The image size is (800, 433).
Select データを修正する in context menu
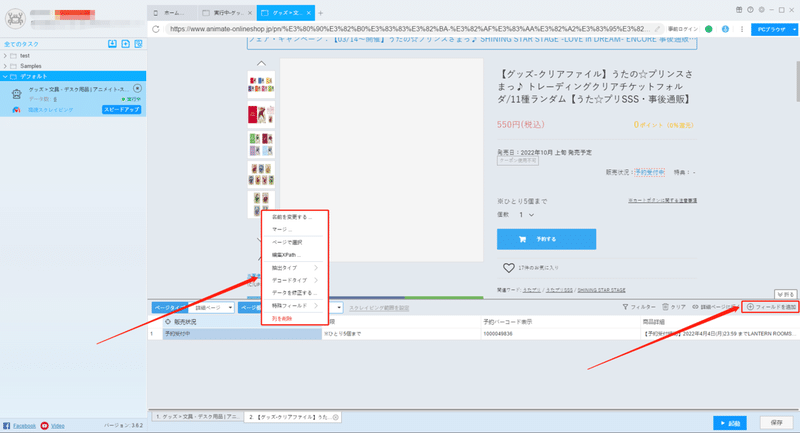tap(294, 293)
